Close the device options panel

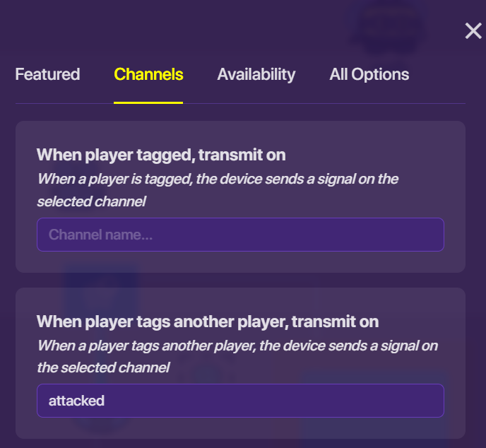pyautogui.click(x=473, y=31)
